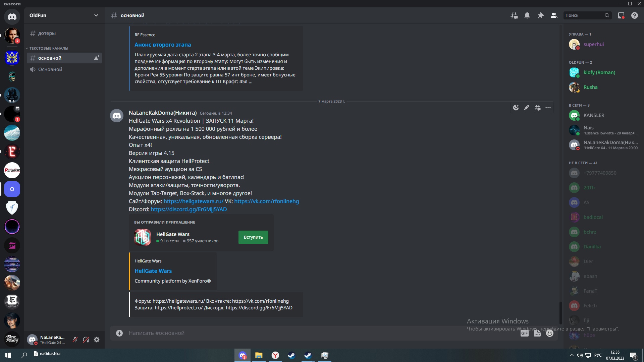The width and height of the screenshot is (644, 362).
Task: Open Windows taskbar search
Action: [x=24, y=355]
